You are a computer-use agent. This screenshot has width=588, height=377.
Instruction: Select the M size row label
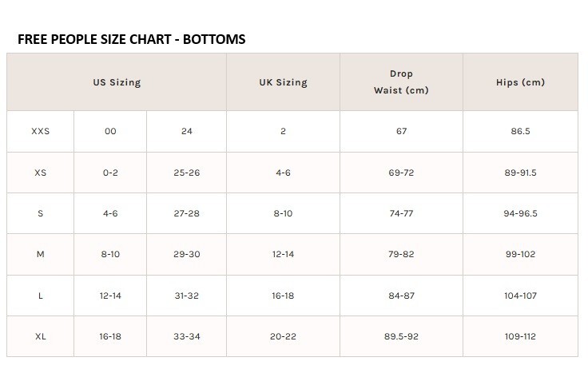pos(41,255)
